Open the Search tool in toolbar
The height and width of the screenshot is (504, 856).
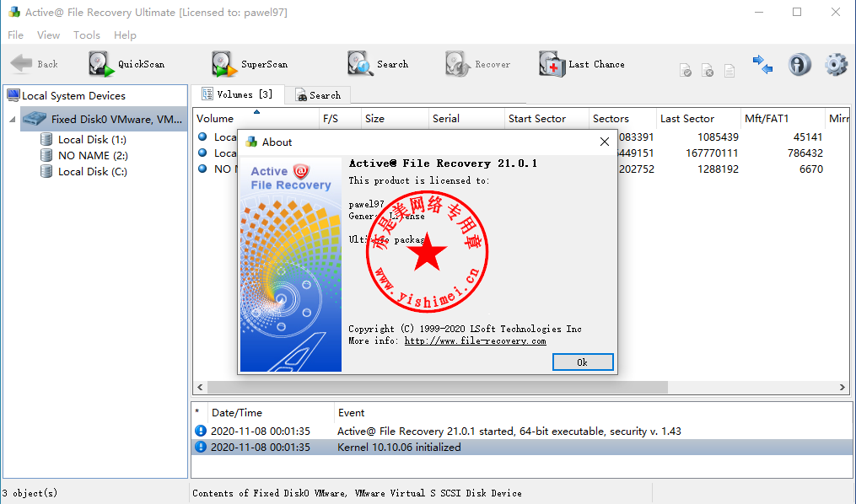tap(378, 64)
